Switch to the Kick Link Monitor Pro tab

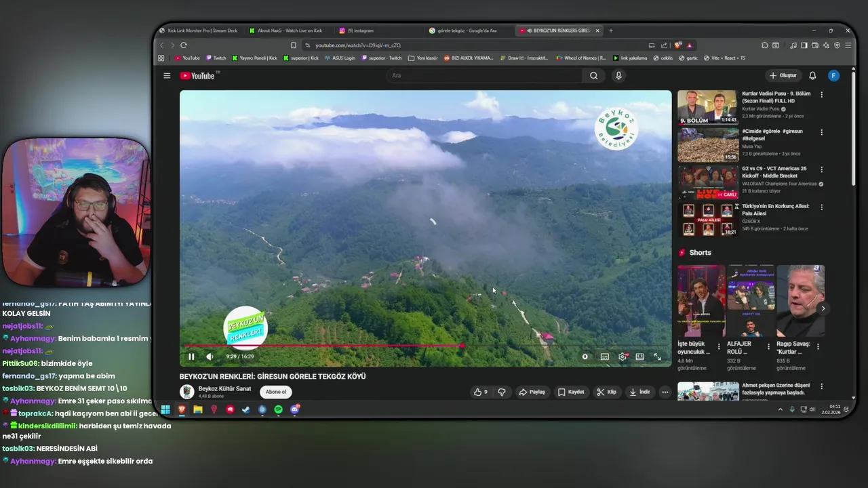point(198,30)
